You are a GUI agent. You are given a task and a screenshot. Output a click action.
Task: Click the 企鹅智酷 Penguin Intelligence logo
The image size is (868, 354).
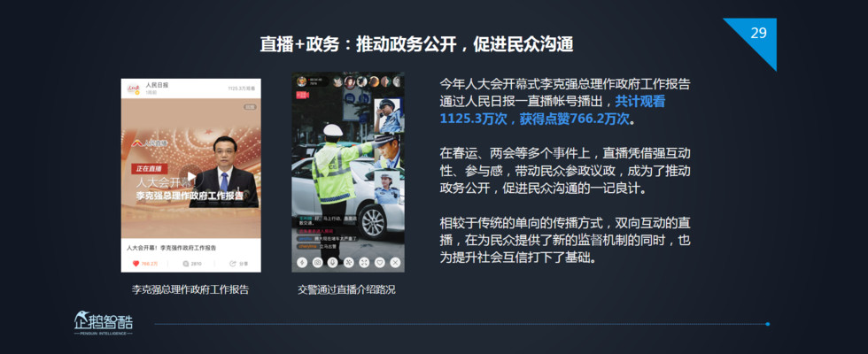pos(104,323)
